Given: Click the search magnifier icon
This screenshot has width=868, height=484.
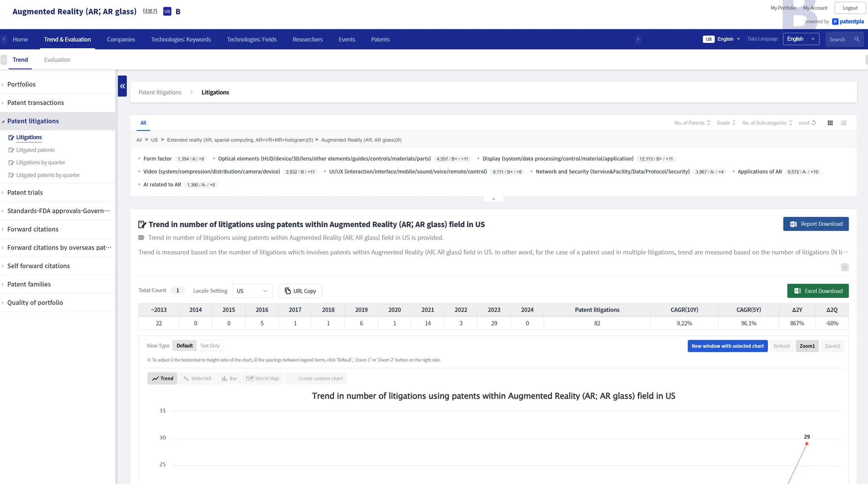Looking at the screenshot, I should coord(857,39).
